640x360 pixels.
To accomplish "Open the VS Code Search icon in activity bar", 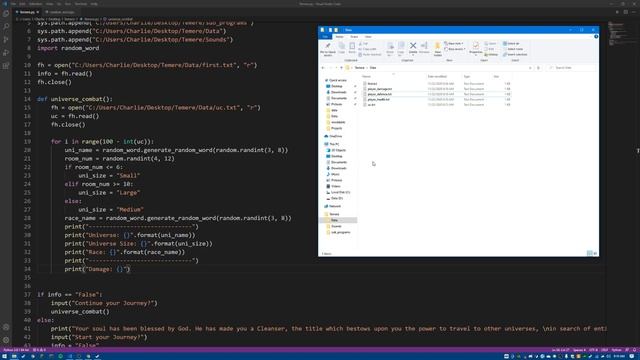I will click(x=6, y=27).
